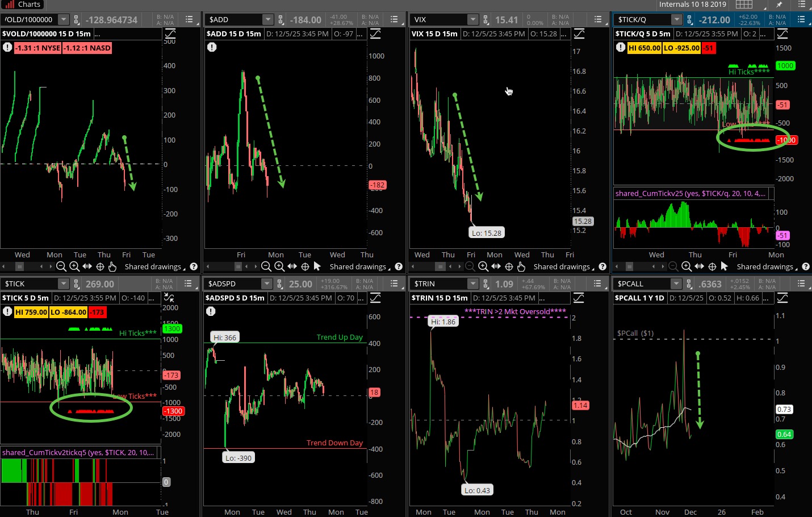Expand the $TRIN symbol selector dropdown
This screenshot has width=812, height=517.
pos(472,284)
